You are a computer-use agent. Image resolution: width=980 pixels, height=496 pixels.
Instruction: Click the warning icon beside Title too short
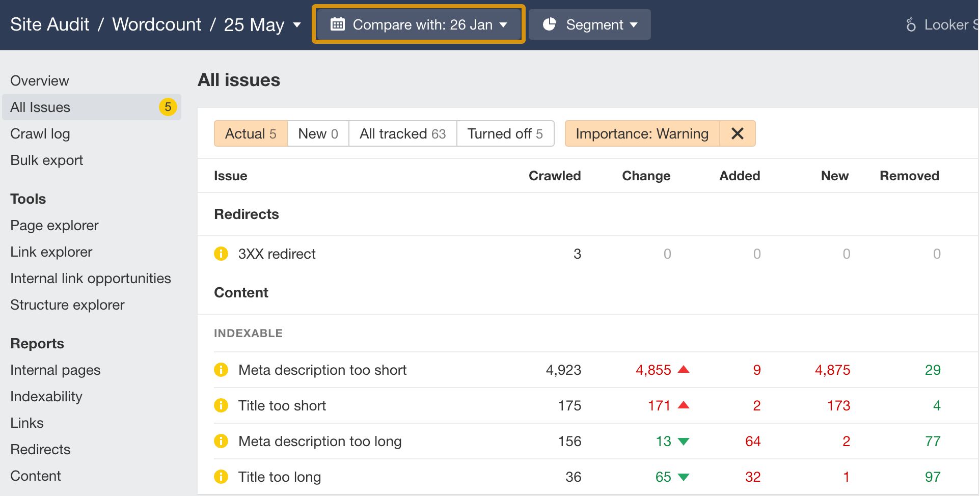click(x=221, y=405)
